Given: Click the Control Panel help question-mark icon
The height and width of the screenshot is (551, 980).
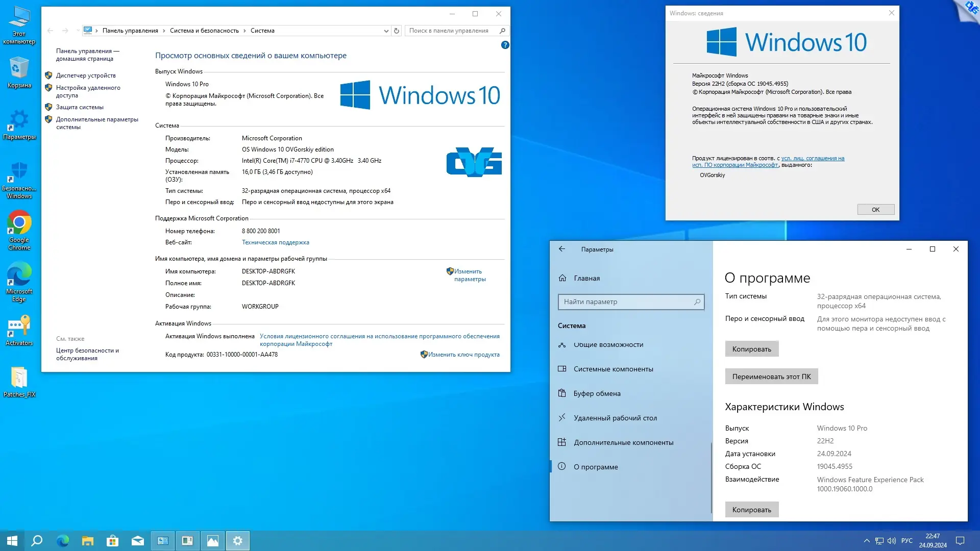Looking at the screenshot, I should coord(505,45).
